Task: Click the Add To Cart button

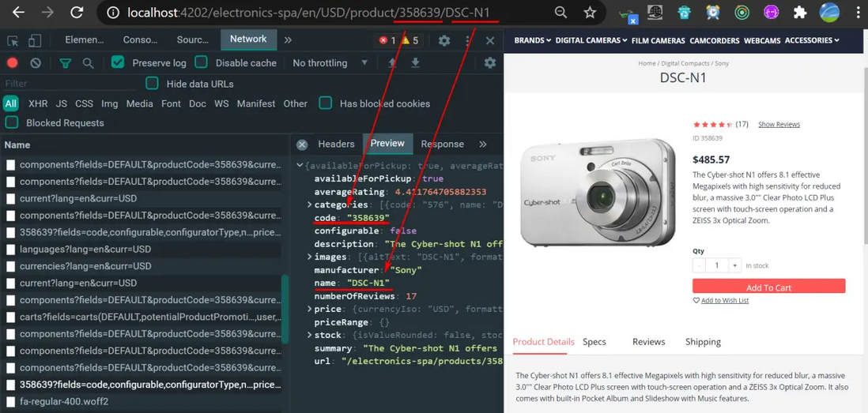Action: [769, 287]
